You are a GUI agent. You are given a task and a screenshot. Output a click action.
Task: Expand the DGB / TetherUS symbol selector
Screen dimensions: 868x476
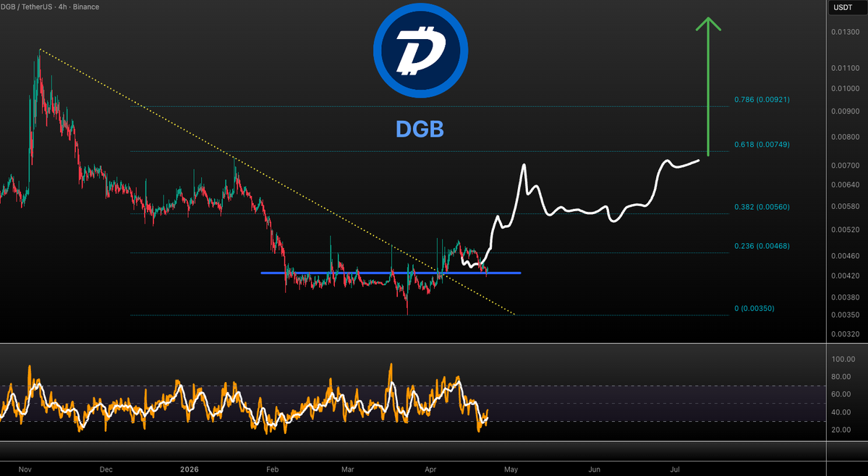point(25,7)
